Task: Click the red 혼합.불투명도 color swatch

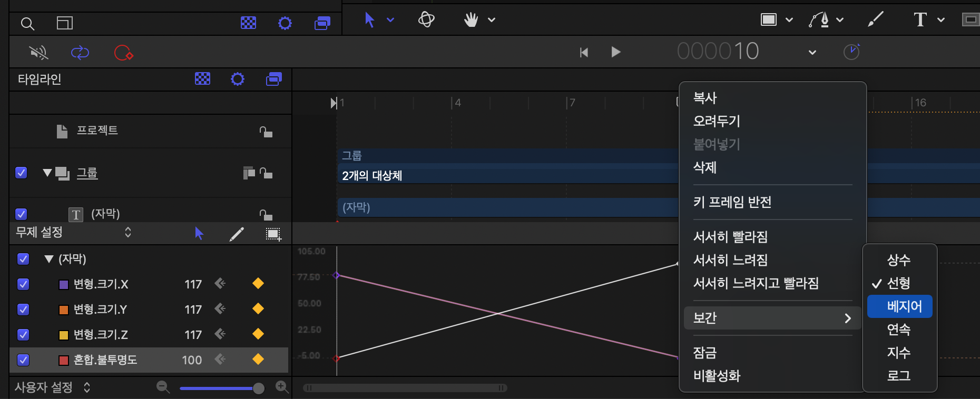Action: click(64, 361)
